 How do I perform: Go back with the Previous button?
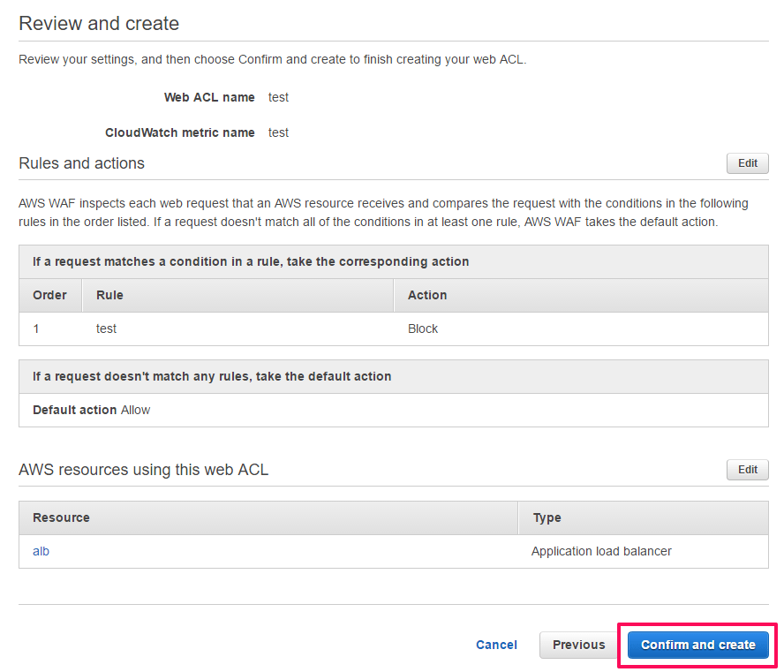tap(578, 645)
